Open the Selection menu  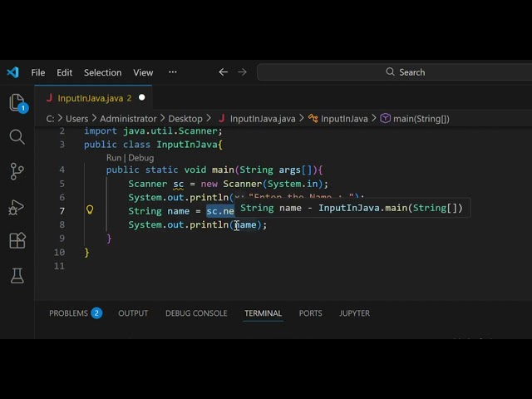point(103,72)
